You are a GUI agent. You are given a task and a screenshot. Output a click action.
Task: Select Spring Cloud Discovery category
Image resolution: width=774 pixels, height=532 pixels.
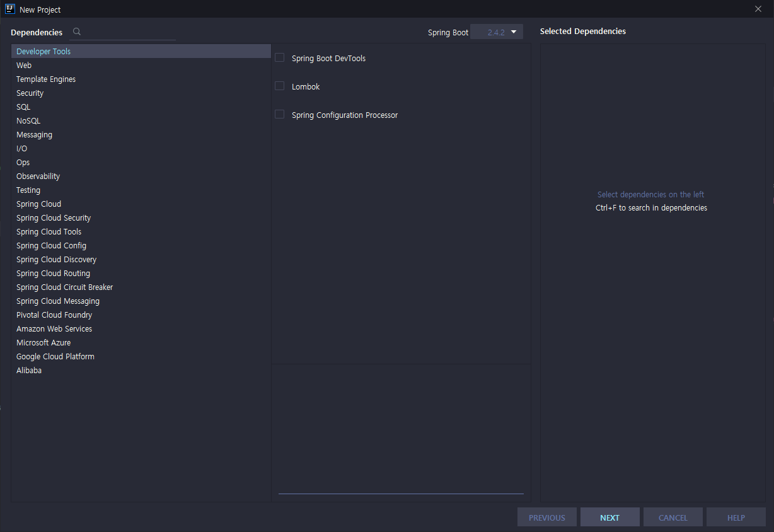[141, 260]
